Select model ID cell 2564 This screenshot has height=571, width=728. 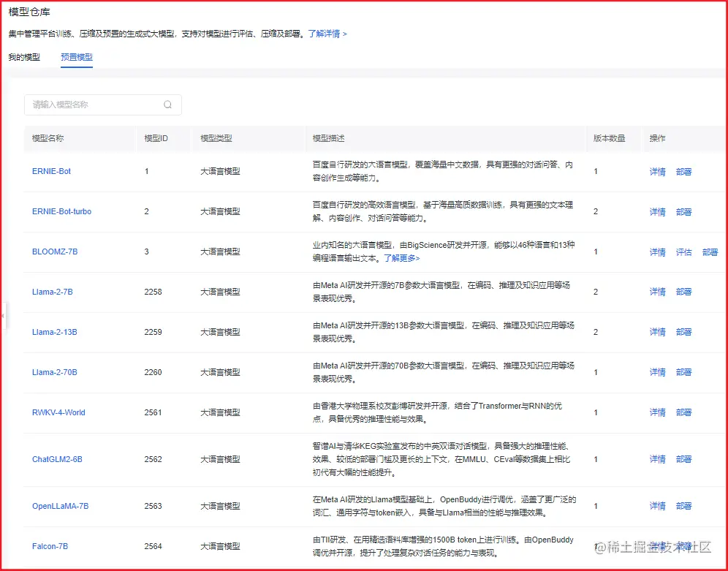pos(153,546)
